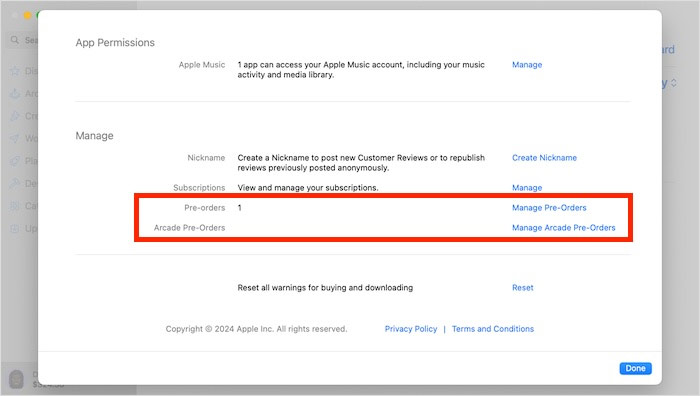Viewport: 700px width, 396px height.
Task: Select the Updates download icon in sidebar
Action: (15, 229)
